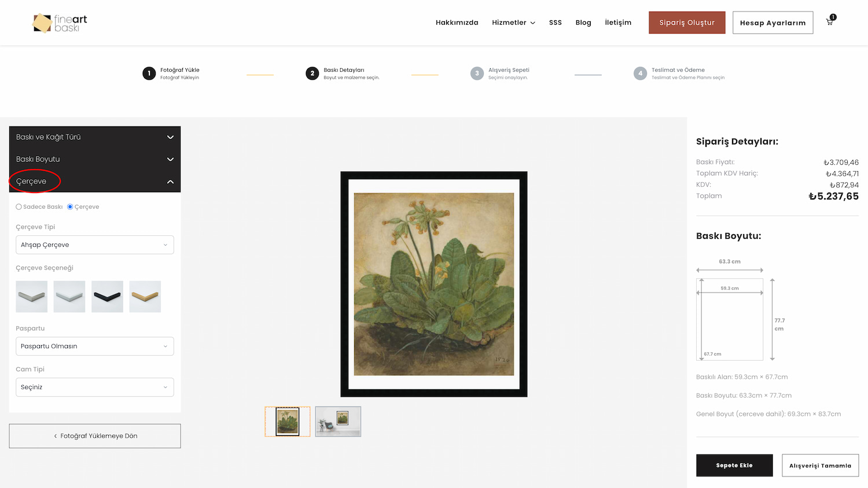Open the Cam Tipi Seçiniz dropdown
This screenshot has width=868, height=488.
pos(95,387)
